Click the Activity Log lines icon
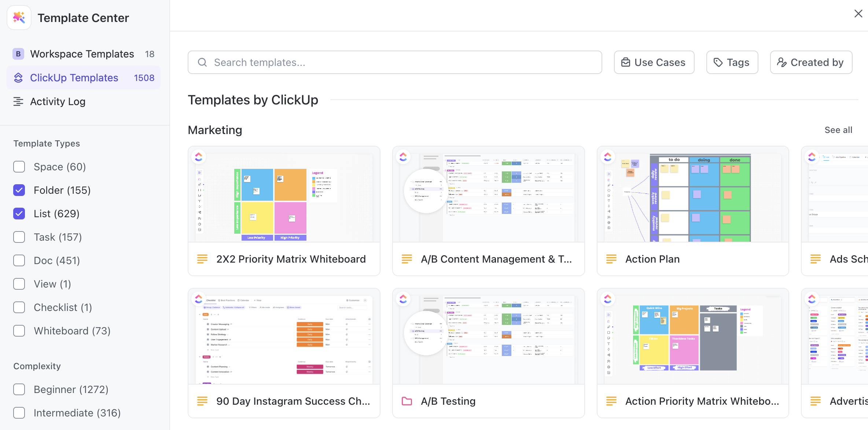868x430 pixels. 18,101
